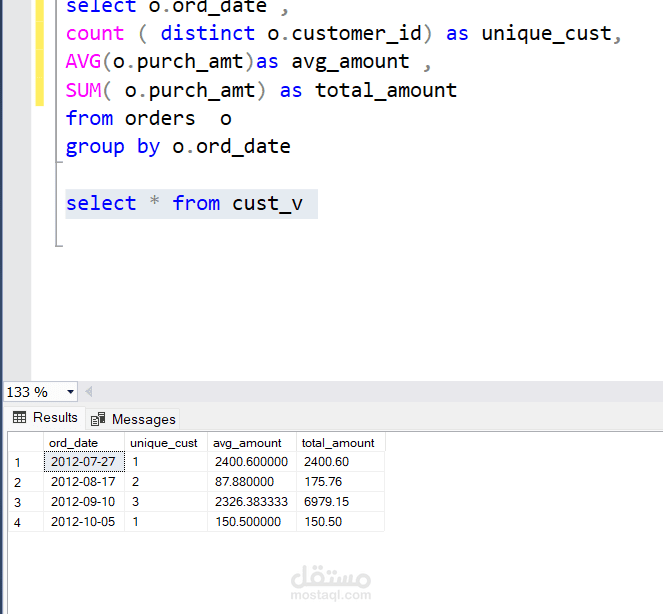Switch to the Messages tab
The height and width of the screenshot is (614, 663).
tap(133, 419)
